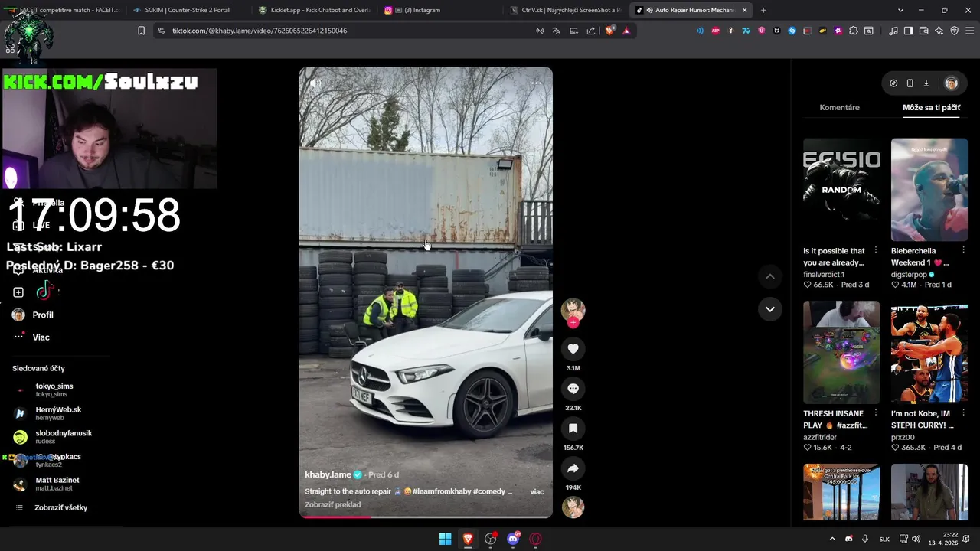
Task: Click the #learnfromkhaby hashtag in the caption
Action: pyautogui.click(x=442, y=491)
